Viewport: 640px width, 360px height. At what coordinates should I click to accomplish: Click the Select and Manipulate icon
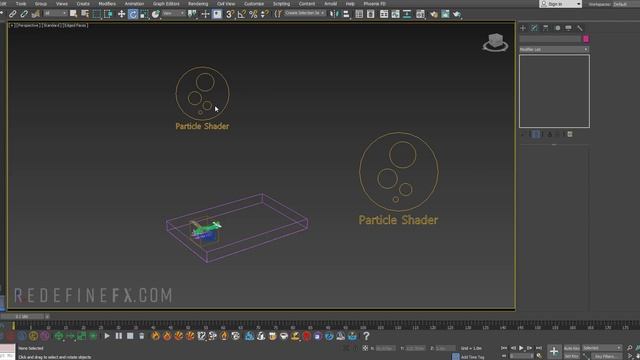pyautogui.click(x=205, y=14)
